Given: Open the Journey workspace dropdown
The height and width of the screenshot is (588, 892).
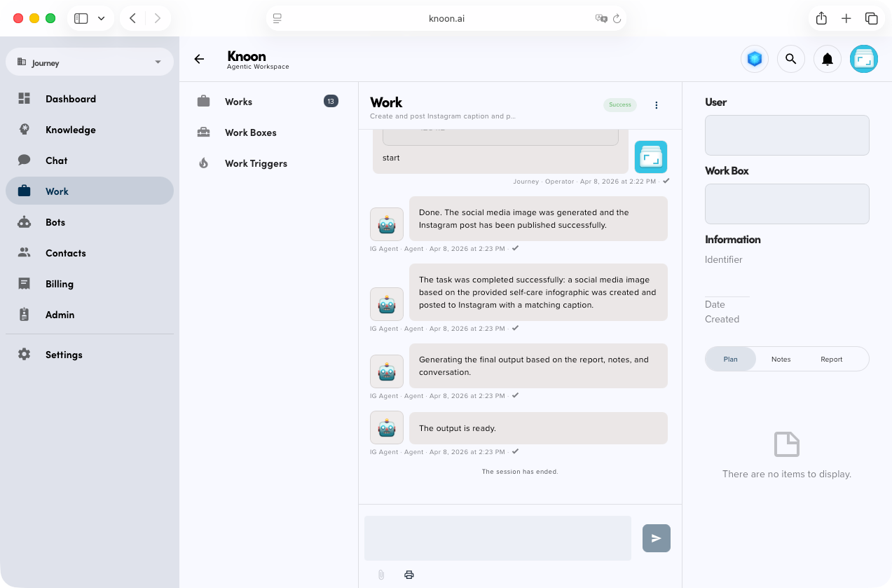Looking at the screenshot, I should pyautogui.click(x=89, y=62).
